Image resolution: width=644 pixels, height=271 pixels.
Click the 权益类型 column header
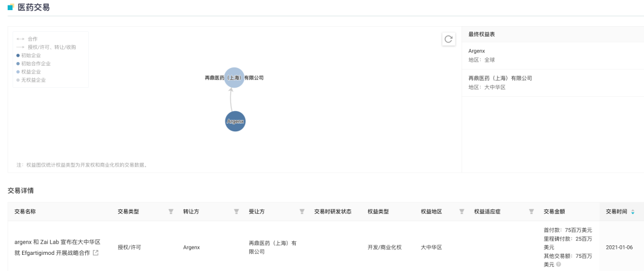[x=378, y=211]
